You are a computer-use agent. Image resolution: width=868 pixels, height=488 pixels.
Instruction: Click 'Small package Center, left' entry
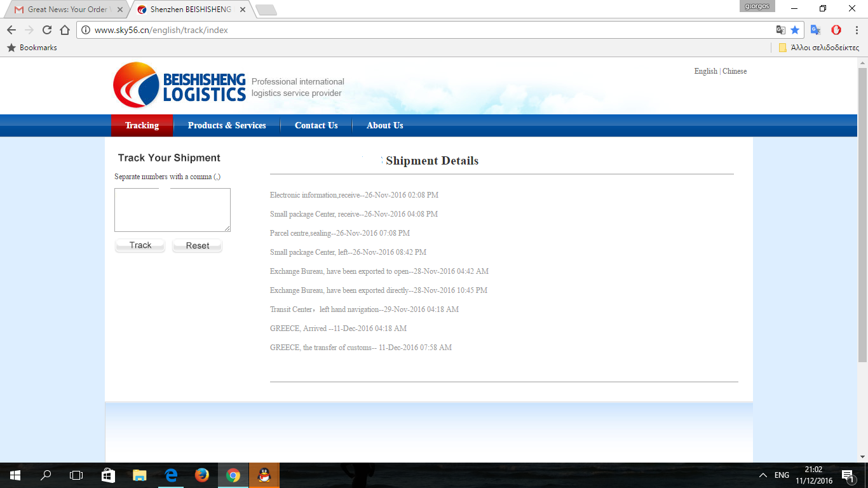pos(348,252)
